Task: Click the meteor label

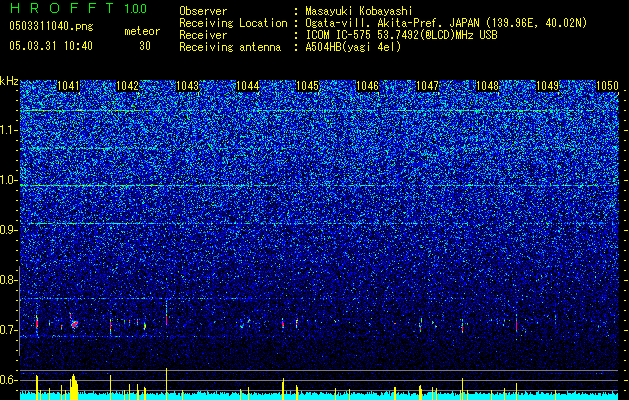Action: [142, 31]
